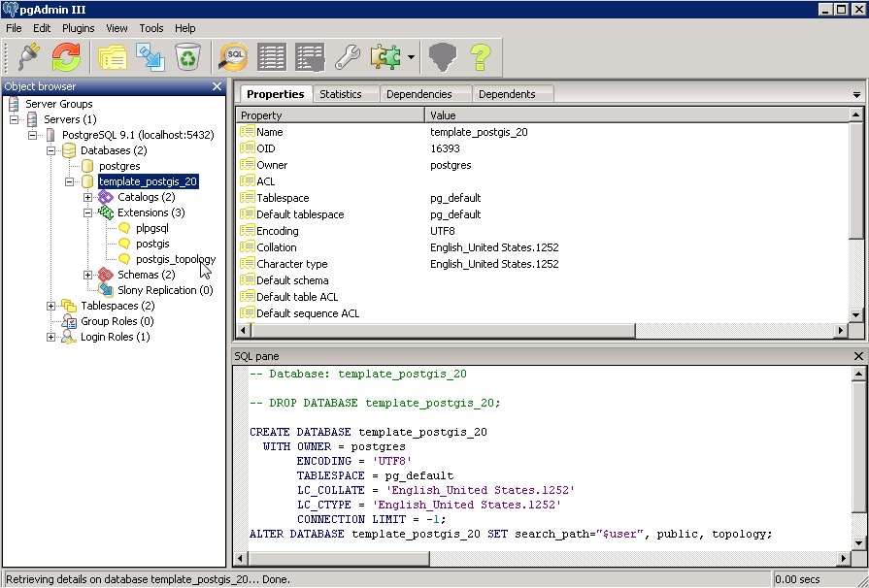Click the yellow question mark help icon
Screen dimensions: 869x588
click(x=481, y=56)
